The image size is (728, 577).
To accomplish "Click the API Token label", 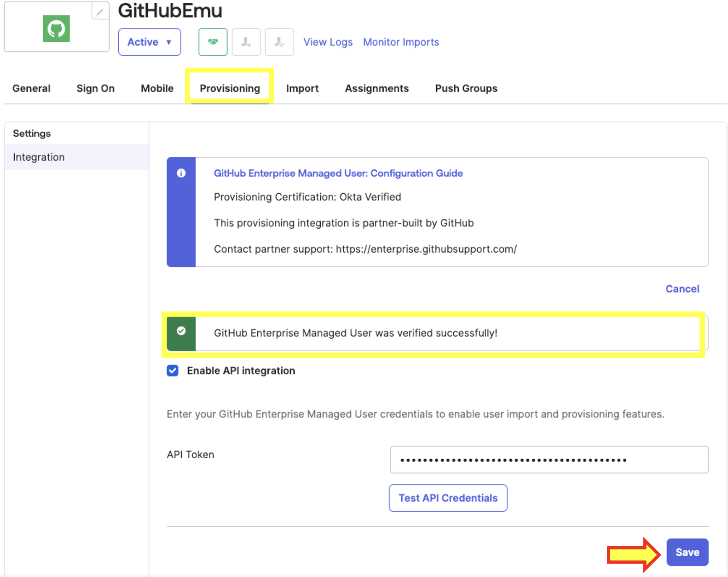I will coord(191,455).
